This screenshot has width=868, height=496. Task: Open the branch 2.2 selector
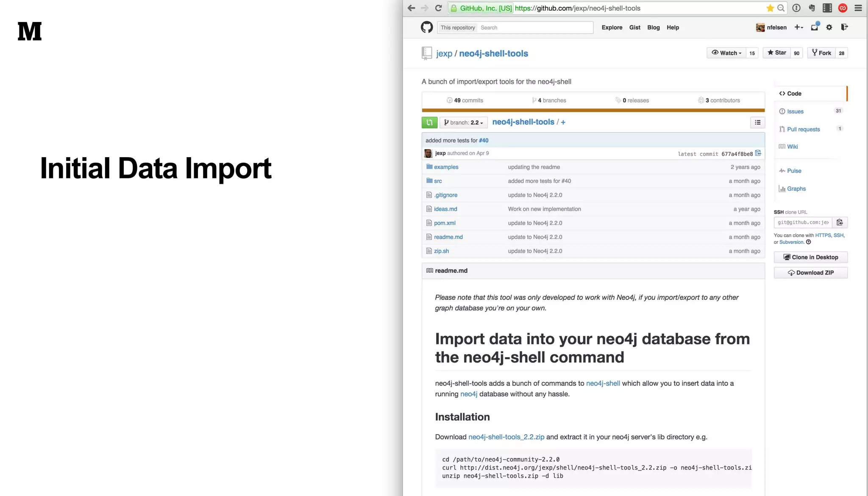coord(464,122)
